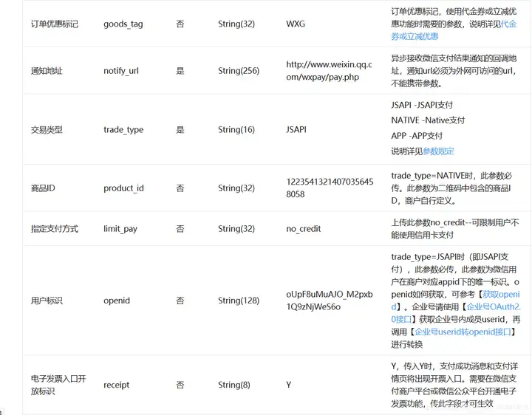Click 否 required flag in limit_pay row

[x=180, y=229]
